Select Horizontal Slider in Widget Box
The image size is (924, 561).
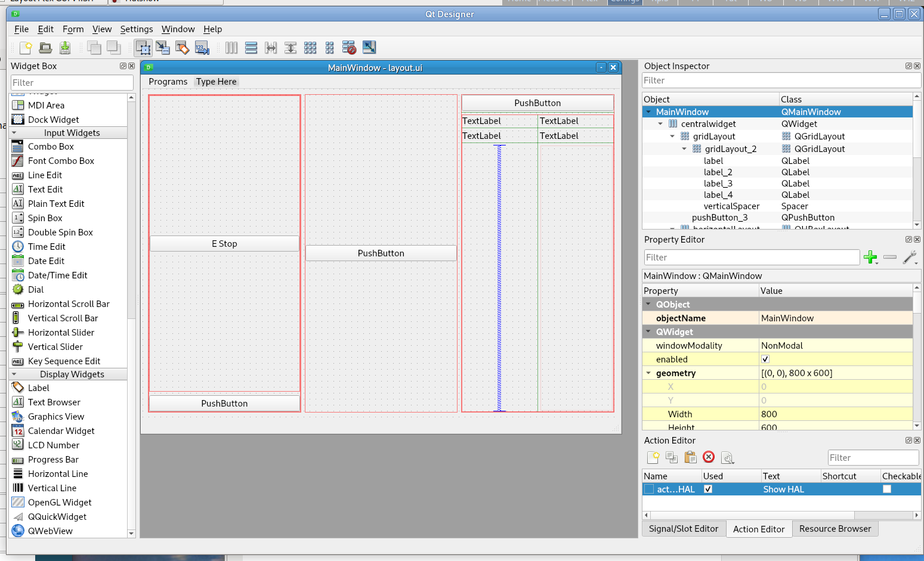tap(61, 333)
